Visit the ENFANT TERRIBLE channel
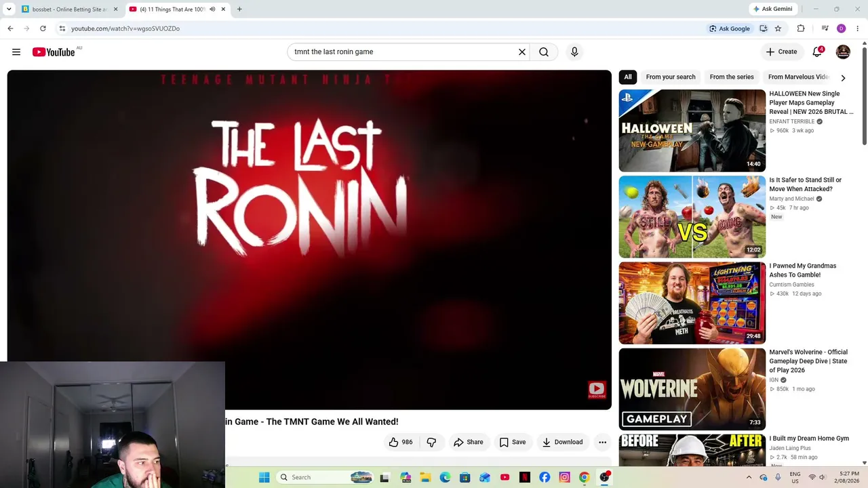The image size is (868, 488). (x=792, y=122)
